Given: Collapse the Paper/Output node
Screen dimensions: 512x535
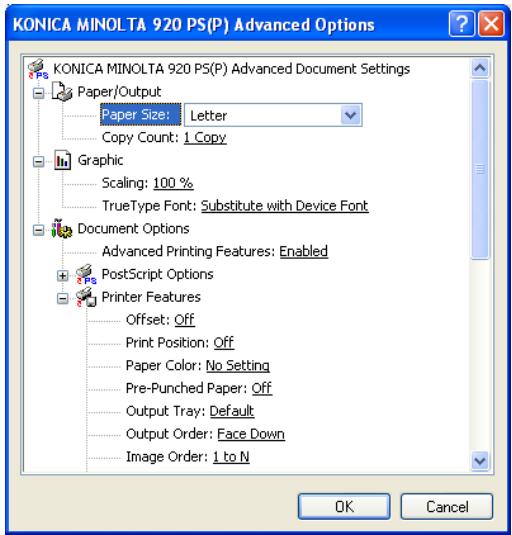Looking at the screenshot, I should click(x=39, y=93).
